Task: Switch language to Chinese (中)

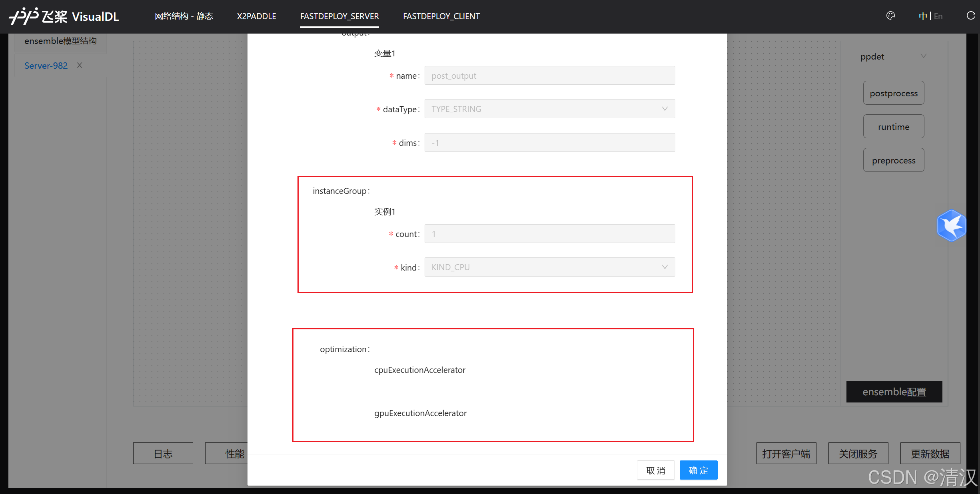Action: (x=923, y=16)
